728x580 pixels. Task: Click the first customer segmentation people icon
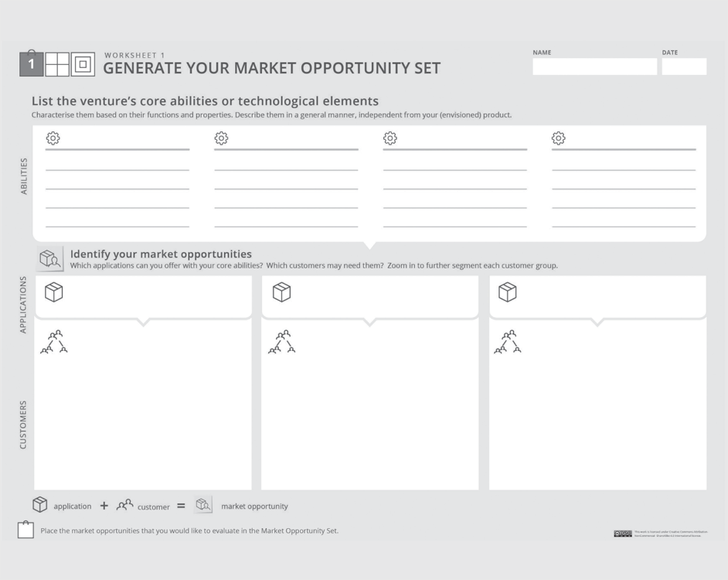coord(54,342)
